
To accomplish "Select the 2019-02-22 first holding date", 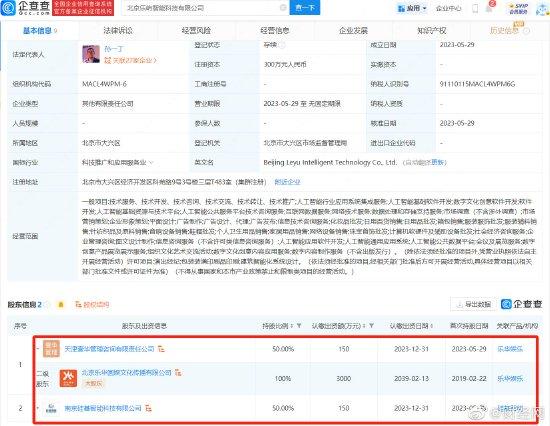I will click(x=469, y=378).
